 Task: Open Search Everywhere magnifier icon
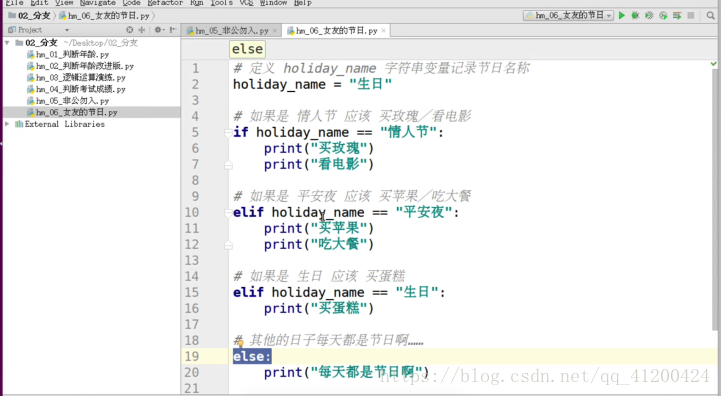click(x=711, y=15)
